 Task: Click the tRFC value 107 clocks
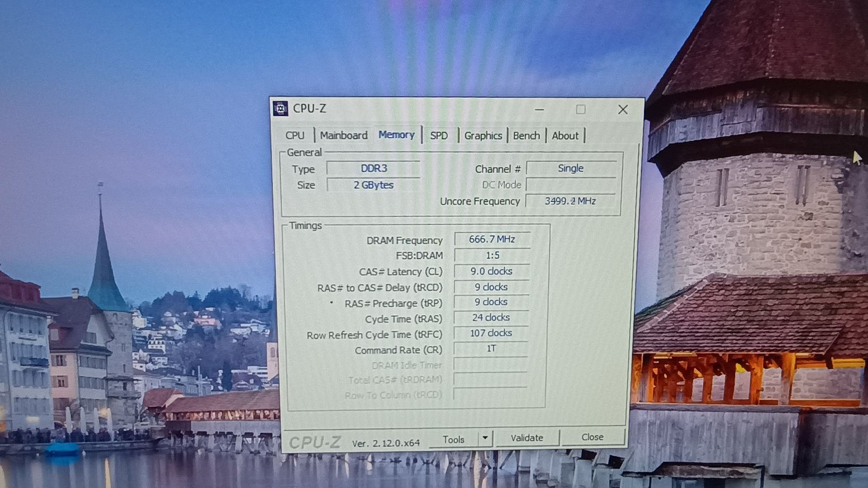tap(491, 333)
